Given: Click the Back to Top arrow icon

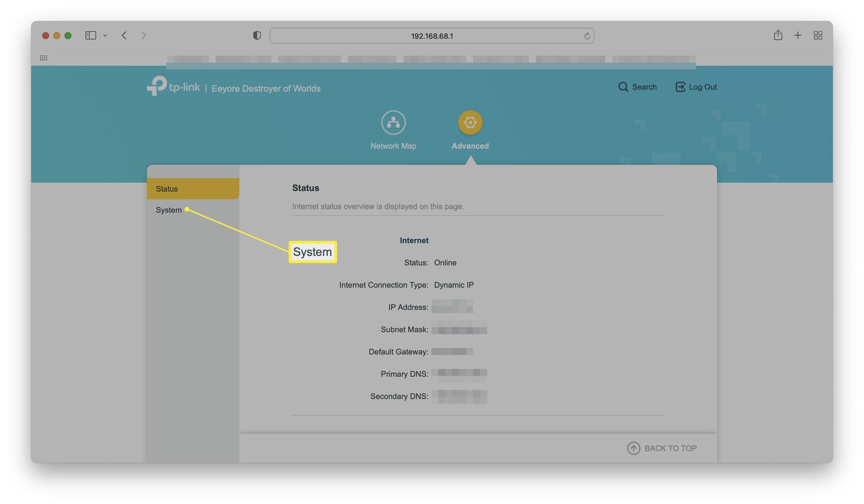Looking at the screenshot, I should click(x=633, y=448).
